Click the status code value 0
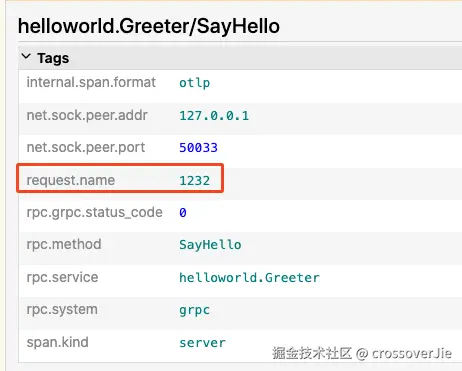Viewport: 462px width, 371px height. coord(183,213)
